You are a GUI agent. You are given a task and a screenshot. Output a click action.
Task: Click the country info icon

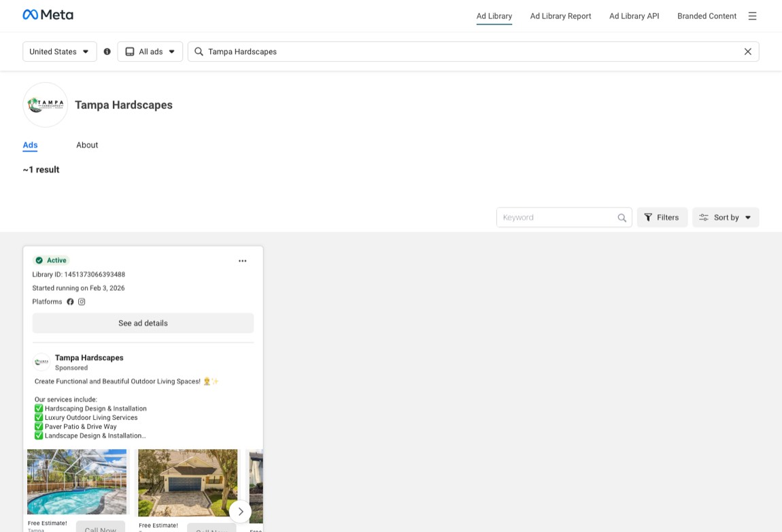click(x=107, y=52)
